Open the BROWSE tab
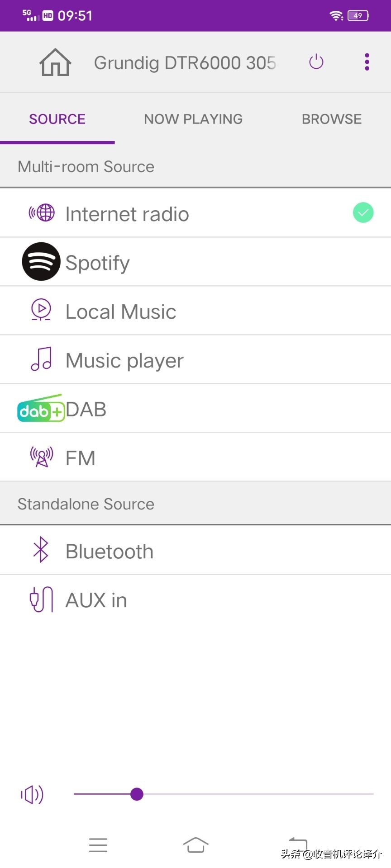Image resolution: width=391 pixels, height=868 pixels. click(x=332, y=119)
